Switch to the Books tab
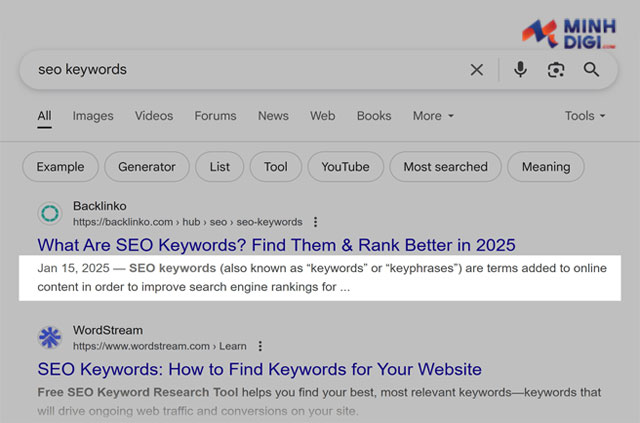The image size is (640, 423). click(x=374, y=116)
